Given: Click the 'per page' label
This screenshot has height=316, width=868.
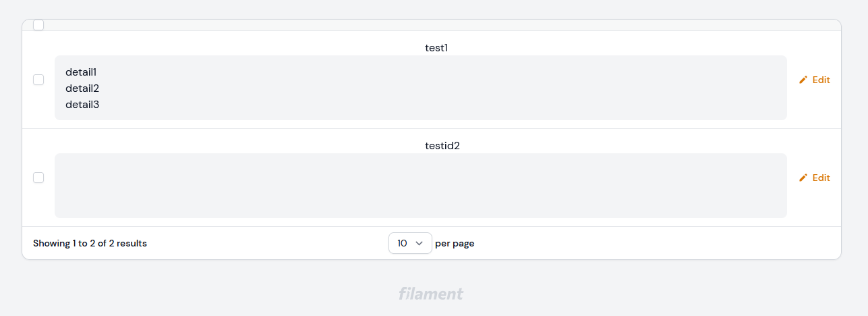Looking at the screenshot, I should click(455, 243).
